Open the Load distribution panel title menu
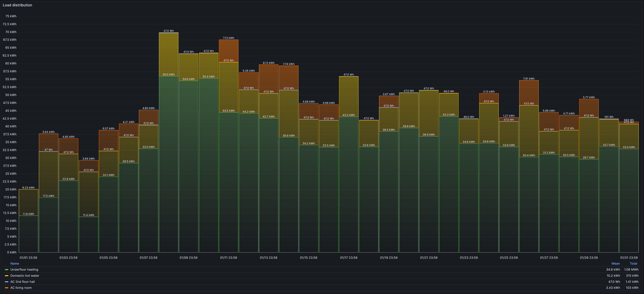 pyautogui.click(x=17, y=5)
